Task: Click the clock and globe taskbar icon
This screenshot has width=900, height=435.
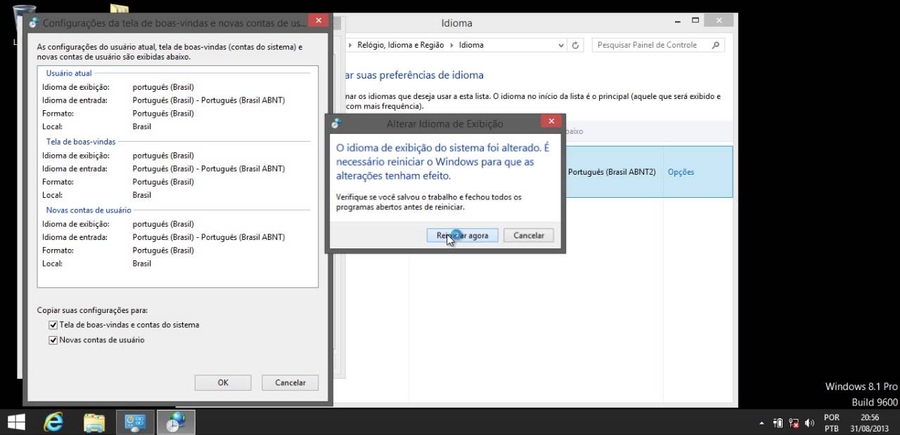Action: point(174,422)
